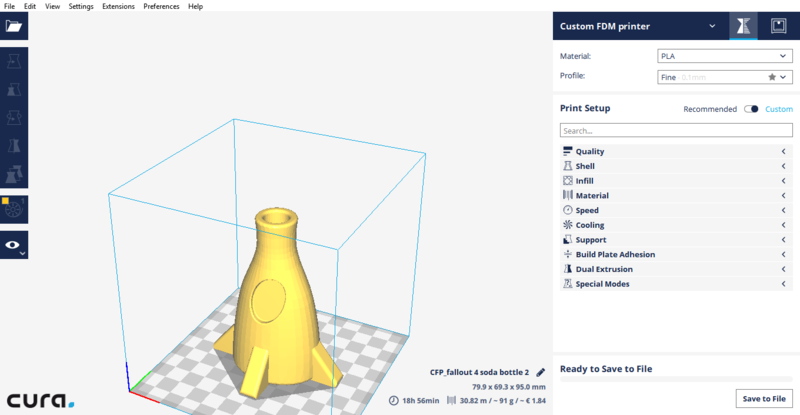Expand the Dual Extrusion chevron
800x415 pixels.
(783, 269)
